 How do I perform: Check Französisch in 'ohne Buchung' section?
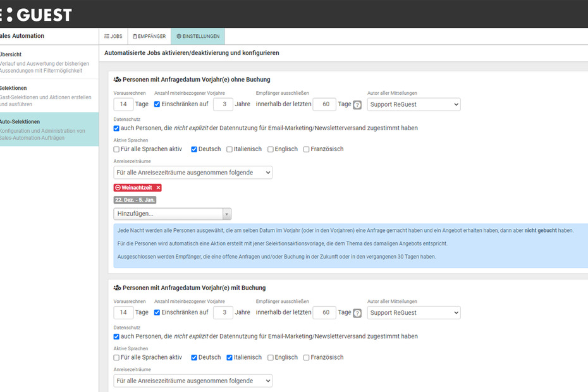click(307, 149)
